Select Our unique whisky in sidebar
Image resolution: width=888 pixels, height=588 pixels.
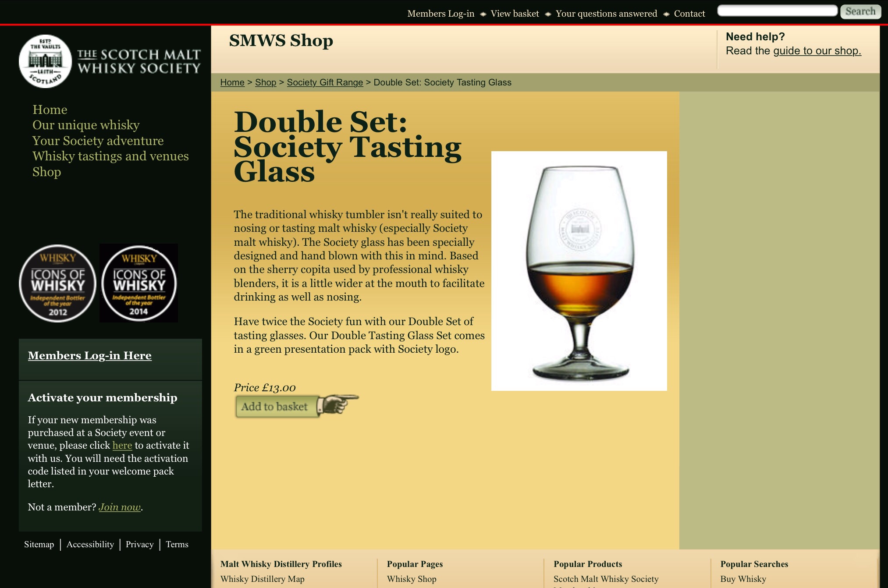point(86,125)
